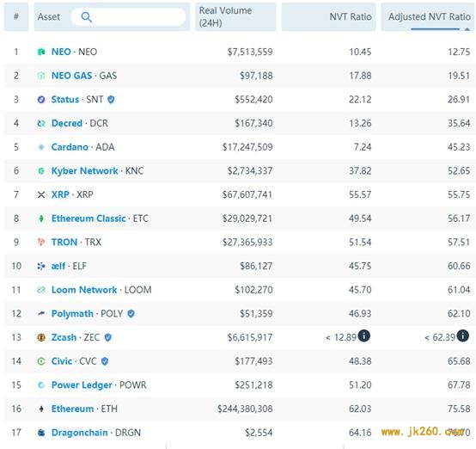Screen dimensions: 476x449
Task: Open the ælf asset link
Action: coord(58,266)
